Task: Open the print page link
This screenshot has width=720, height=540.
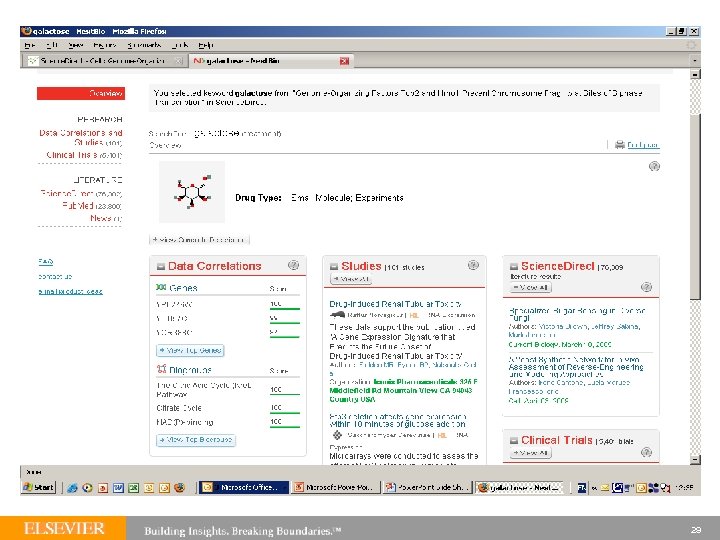Action: (643, 145)
